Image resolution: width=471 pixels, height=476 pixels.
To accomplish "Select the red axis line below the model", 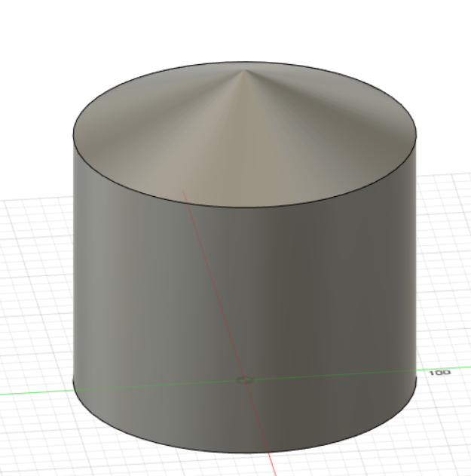I will coord(272,465).
